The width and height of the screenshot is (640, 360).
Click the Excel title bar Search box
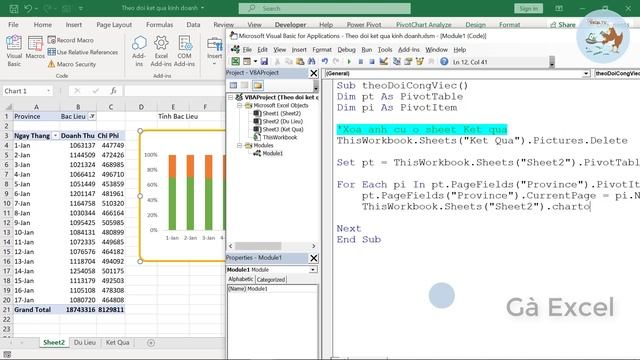324,8
